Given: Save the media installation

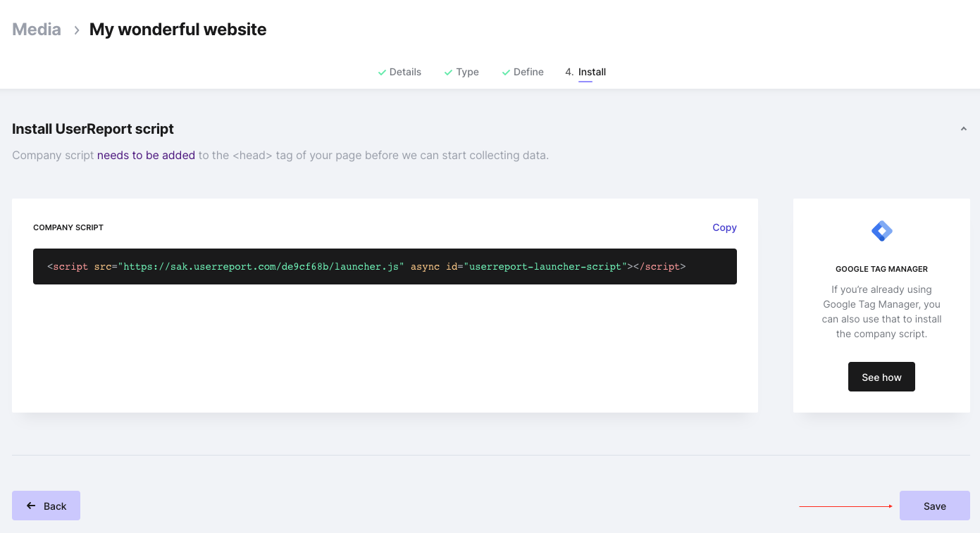Looking at the screenshot, I should click(935, 506).
